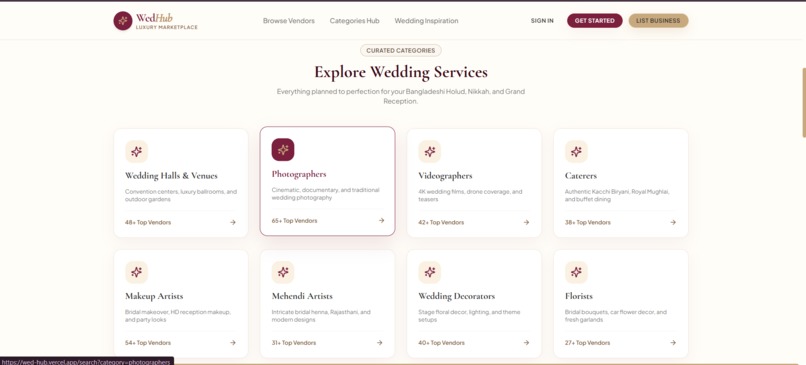Open the Makeup Artists category title
This screenshot has width=806, height=365.
(x=154, y=296)
